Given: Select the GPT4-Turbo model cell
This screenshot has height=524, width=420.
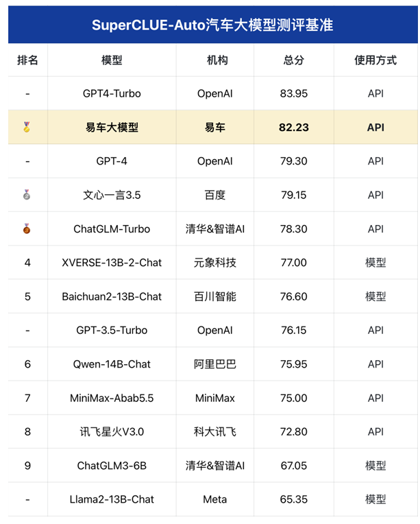Looking at the screenshot, I should coord(112,93).
